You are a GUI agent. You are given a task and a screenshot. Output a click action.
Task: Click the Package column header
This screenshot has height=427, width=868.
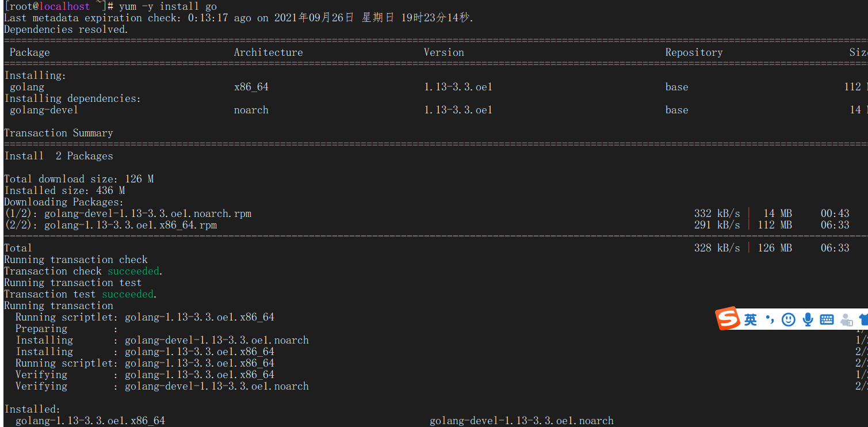click(x=30, y=52)
